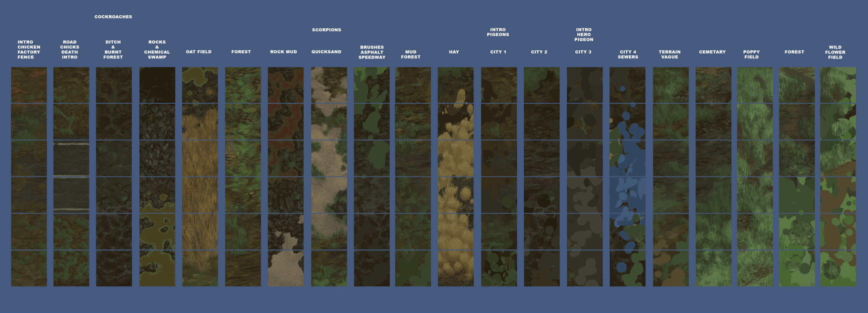
Task: Select the WILD FLOWER FIELD label
Action: click(835, 52)
